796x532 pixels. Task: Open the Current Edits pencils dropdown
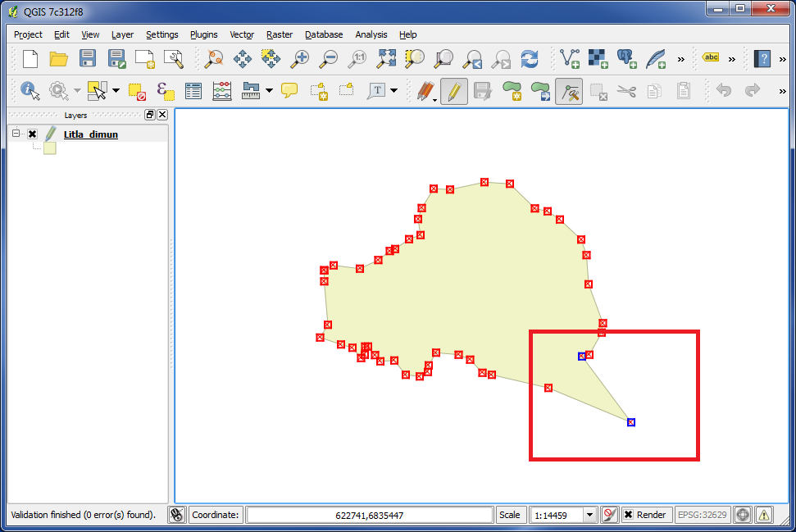[x=434, y=99]
